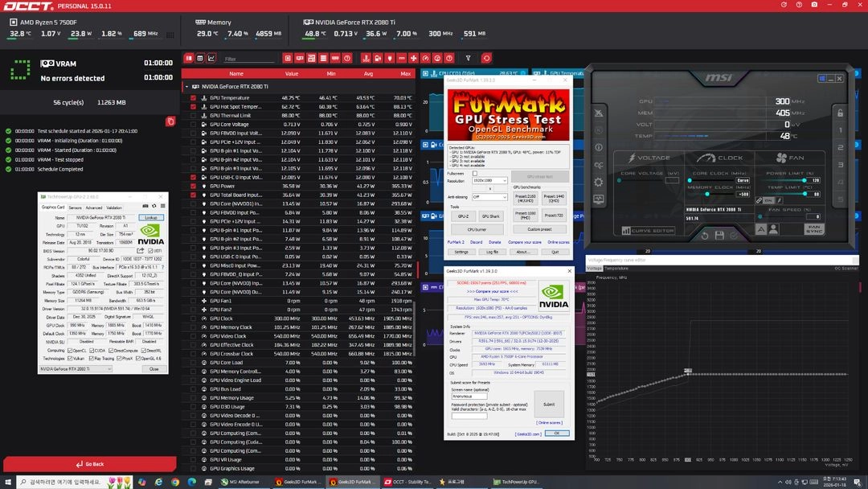The height and width of the screenshot is (489, 868).
Task: Adjust Afterburner temp limit slider handle
Action: pos(805,194)
